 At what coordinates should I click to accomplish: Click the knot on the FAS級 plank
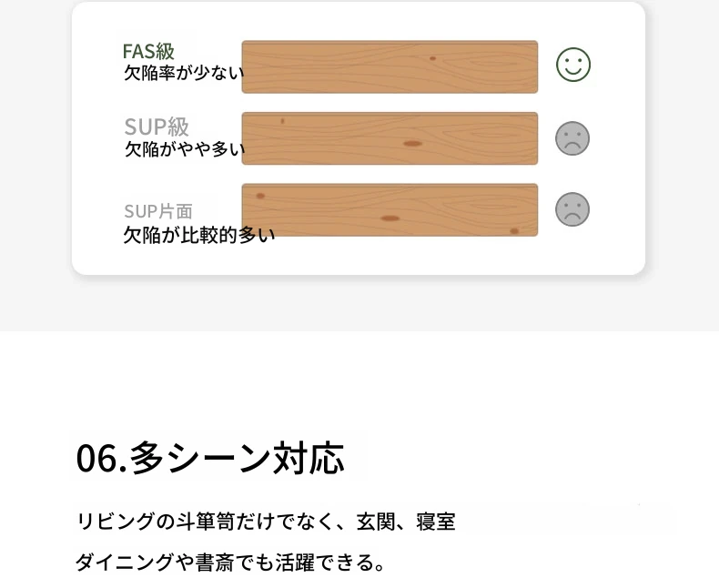point(432,58)
